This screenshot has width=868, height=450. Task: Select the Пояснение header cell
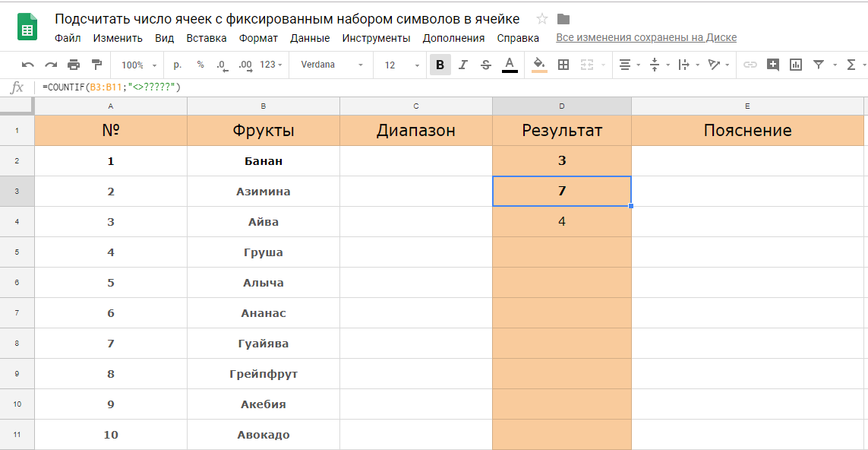pyautogui.click(x=747, y=131)
